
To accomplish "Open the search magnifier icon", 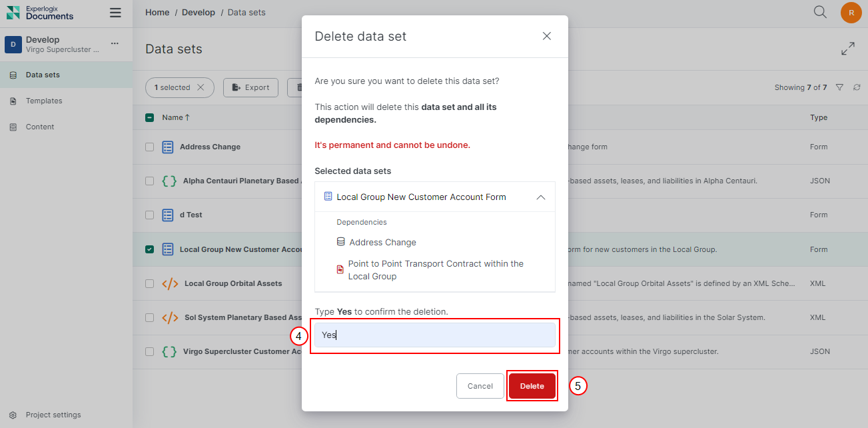I will point(820,12).
